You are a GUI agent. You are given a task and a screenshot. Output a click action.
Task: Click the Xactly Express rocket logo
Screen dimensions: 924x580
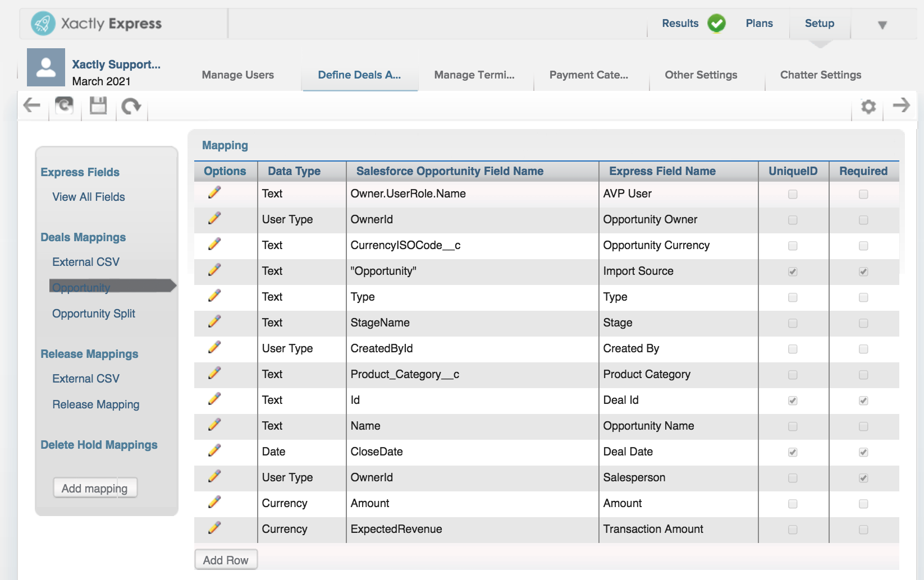[x=43, y=24]
